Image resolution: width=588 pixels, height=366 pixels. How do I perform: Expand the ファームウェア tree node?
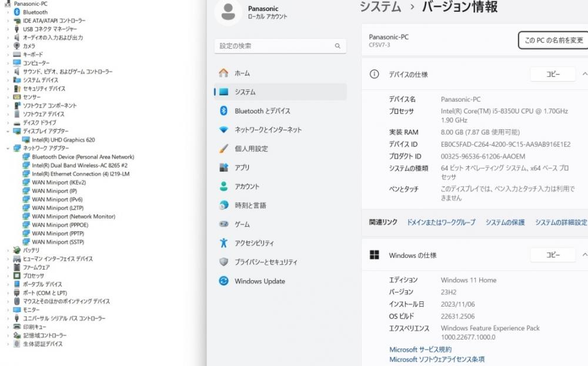coord(8,267)
